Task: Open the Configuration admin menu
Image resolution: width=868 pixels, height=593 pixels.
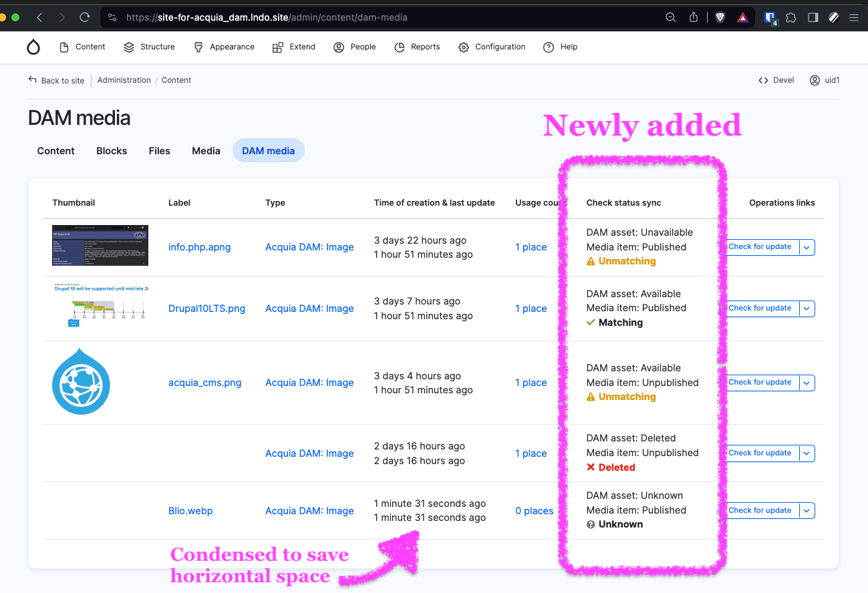Action: click(492, 47)
